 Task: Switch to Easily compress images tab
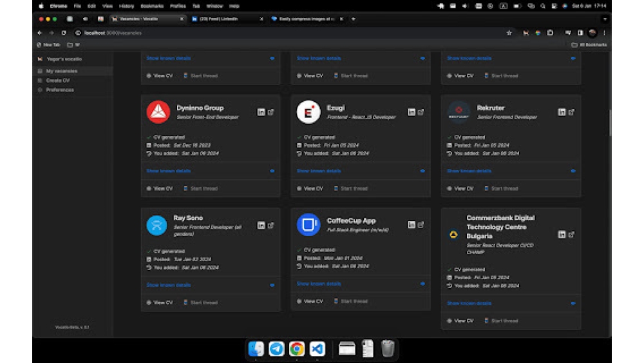coord(307,19)
